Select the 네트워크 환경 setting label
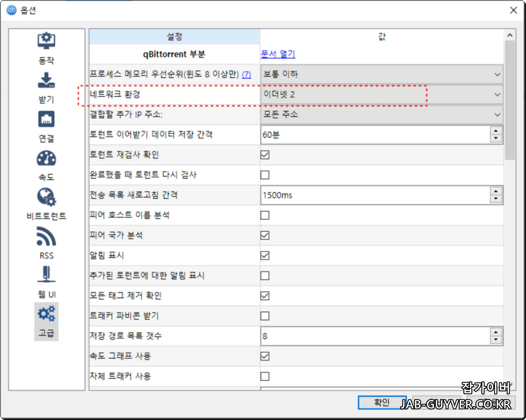 (x=115, y=94)
